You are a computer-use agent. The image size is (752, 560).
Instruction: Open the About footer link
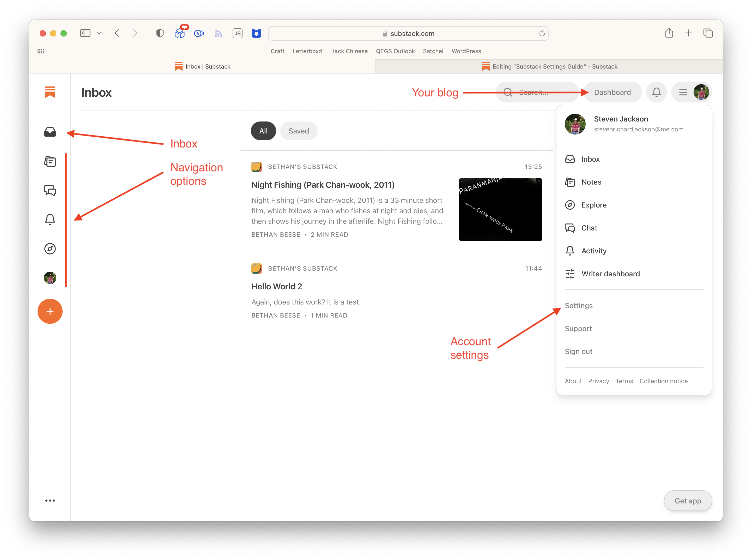tap(573, 381)
